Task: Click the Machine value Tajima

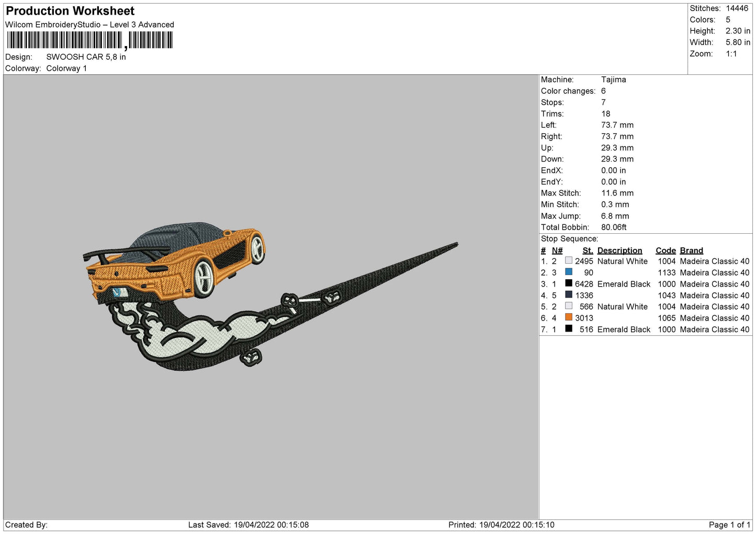Action: coord(613,79)
